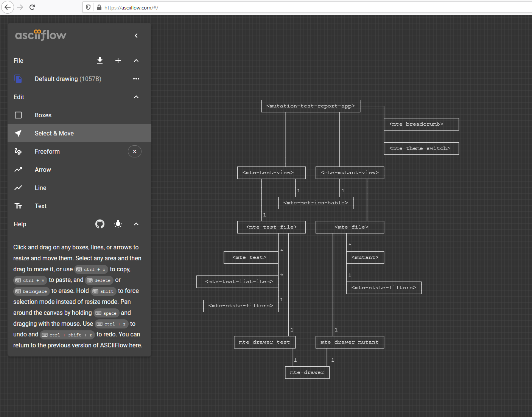Click the <mte-file> box
532x417 pixels.
[x=350, y=227]
